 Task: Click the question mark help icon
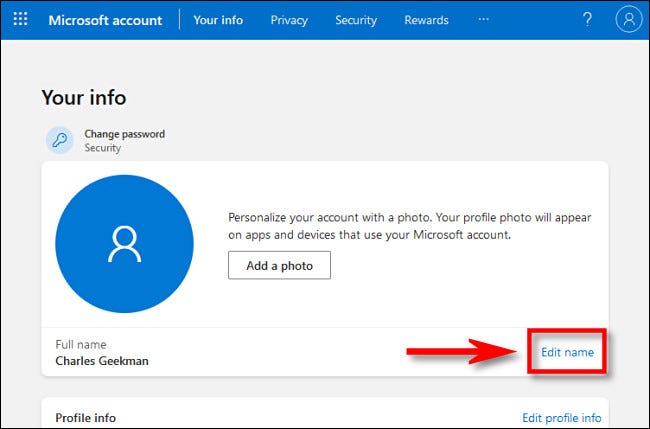[586, 20]
